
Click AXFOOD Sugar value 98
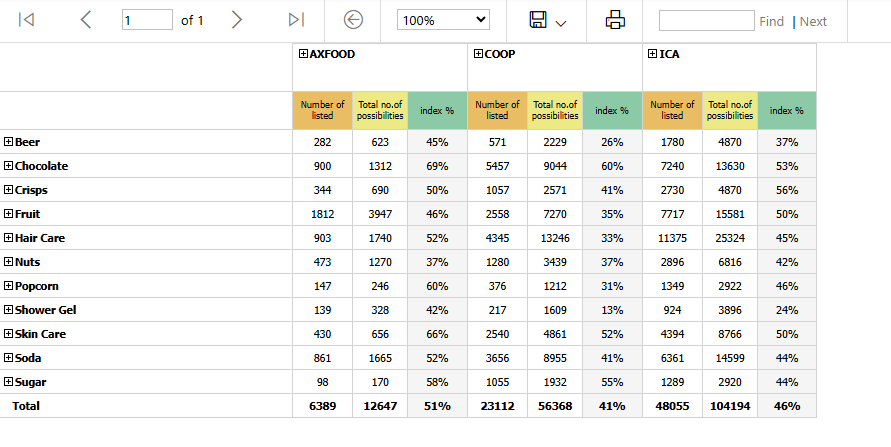pos(322,382)
